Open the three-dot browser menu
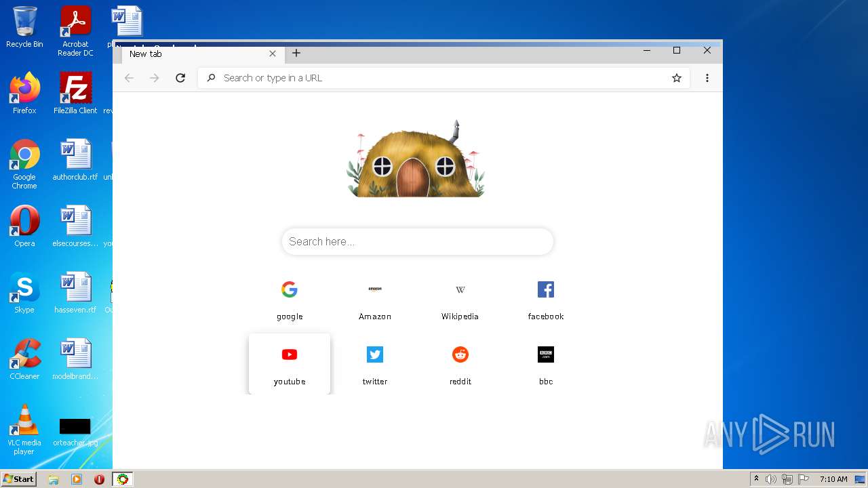The image size is (868, 488). (x=707, y=78)
